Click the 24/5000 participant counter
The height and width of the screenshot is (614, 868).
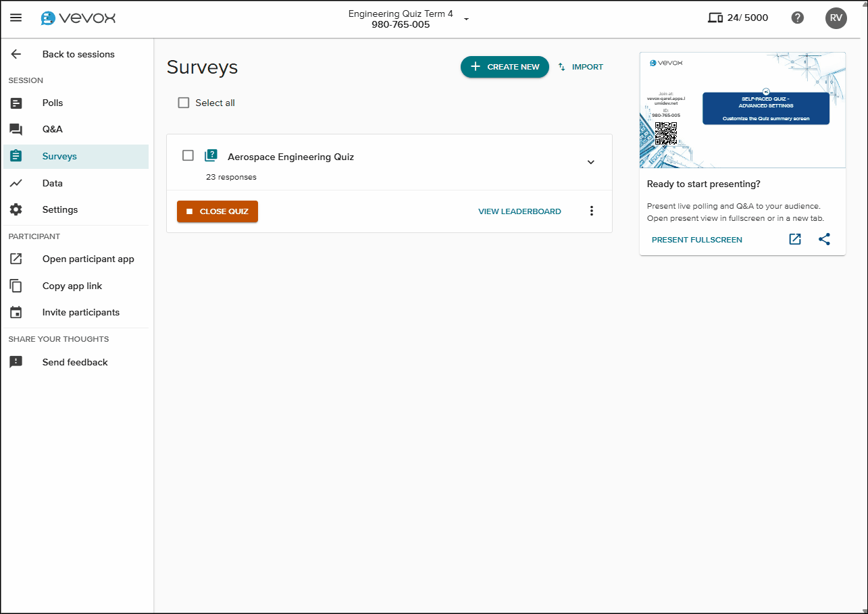(x=738, y=18)
